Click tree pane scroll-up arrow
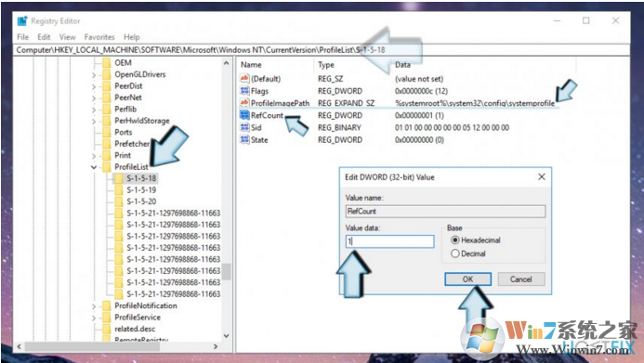Viewport: 644px width, 363px height. [227, 63]
